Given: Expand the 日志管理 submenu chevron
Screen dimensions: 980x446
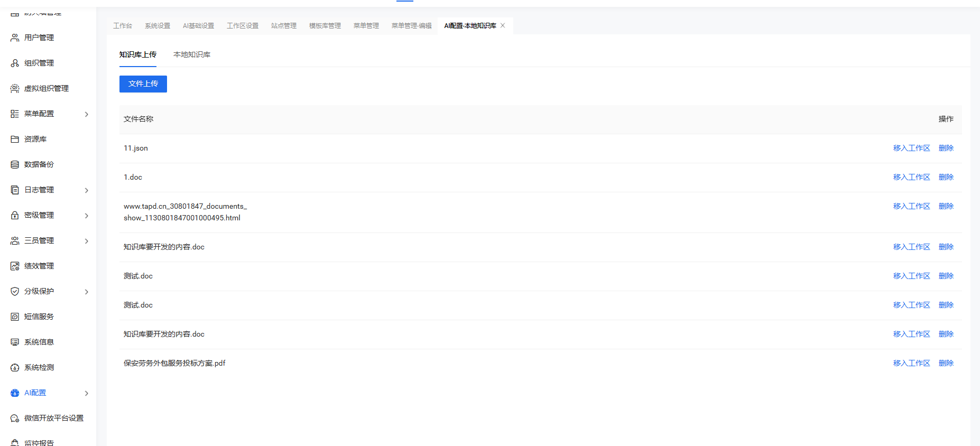Looking at the screenshot, I should [x=87, y=190].
